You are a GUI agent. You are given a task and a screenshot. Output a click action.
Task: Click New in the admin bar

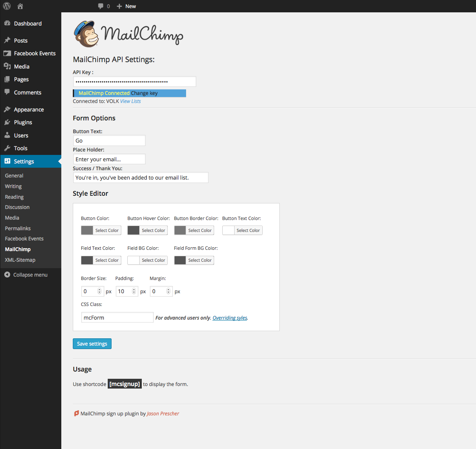(x=131, y=6)
